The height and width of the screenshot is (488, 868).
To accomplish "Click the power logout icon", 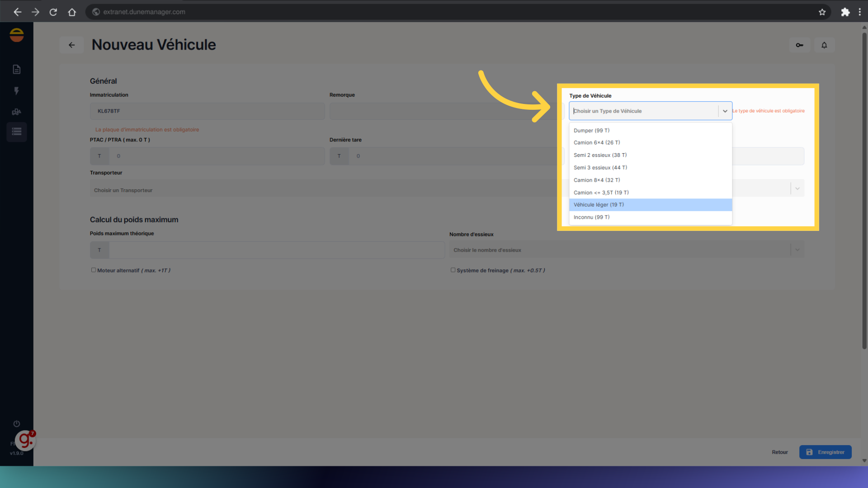I will coord(17,424).
